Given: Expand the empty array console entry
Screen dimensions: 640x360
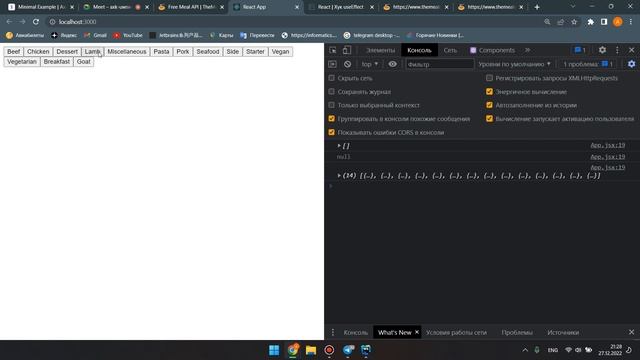Looking at the screenshot, I should [339, 145].
